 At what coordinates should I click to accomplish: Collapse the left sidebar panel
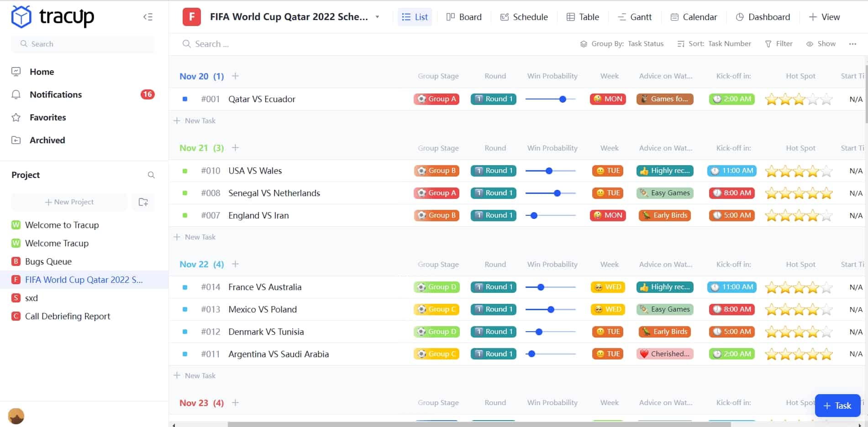tap(147, 17)
